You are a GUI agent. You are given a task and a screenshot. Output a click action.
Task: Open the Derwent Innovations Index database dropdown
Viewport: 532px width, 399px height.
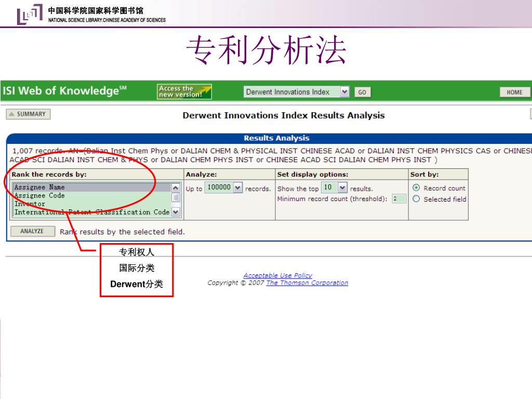point(296,92)
